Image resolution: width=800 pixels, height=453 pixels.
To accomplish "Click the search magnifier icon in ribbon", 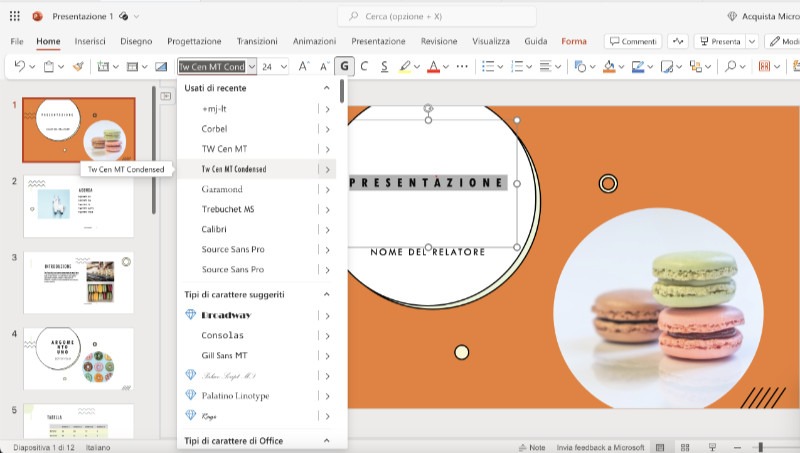I will point(731,66).
